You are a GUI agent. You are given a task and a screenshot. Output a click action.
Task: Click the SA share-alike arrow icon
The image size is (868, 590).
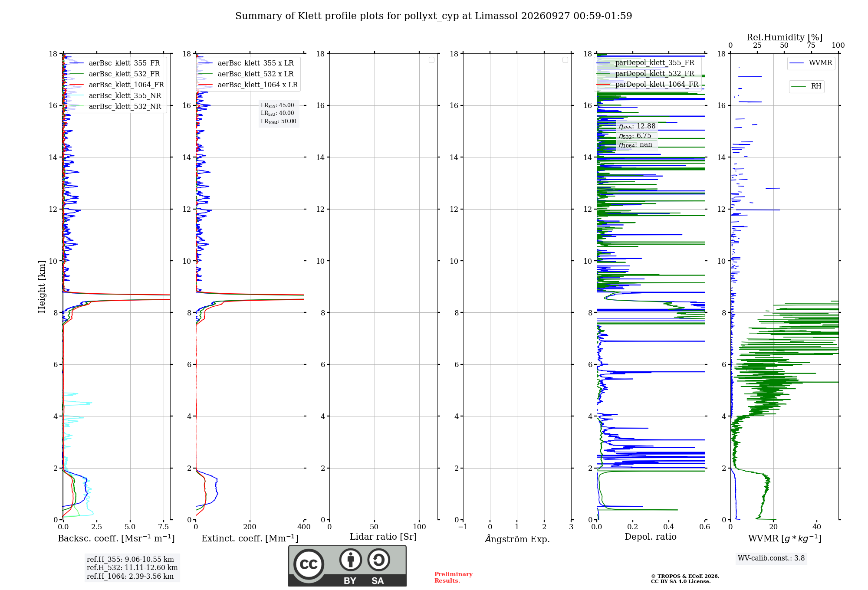point(378,560)
